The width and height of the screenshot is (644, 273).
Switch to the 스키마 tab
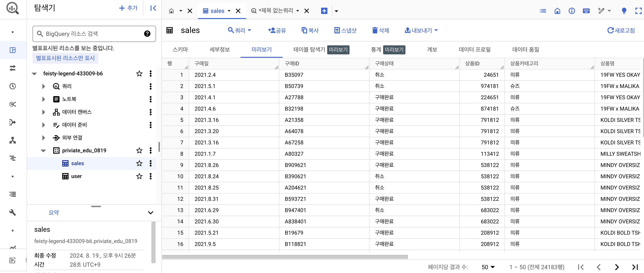point(180,49)
